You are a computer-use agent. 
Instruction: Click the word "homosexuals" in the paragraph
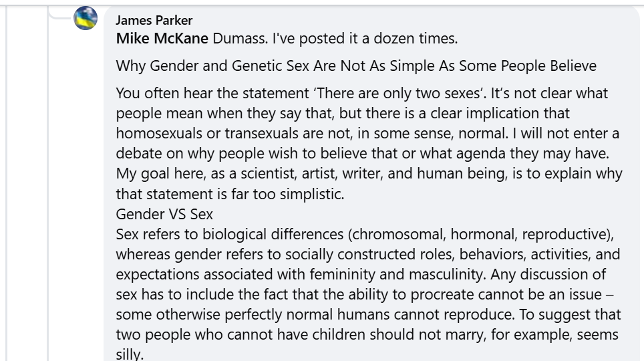pos(153,134)
